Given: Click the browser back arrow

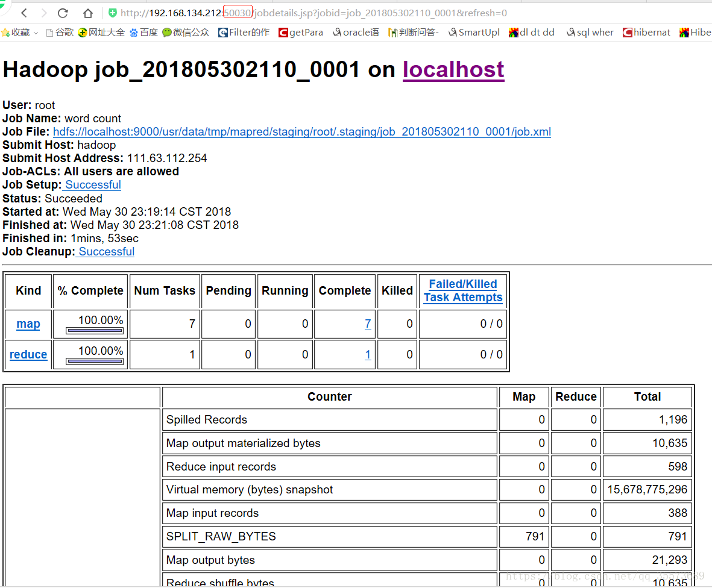Looking at the screenshot, I should pyautogui.click(x=24, y=13).
